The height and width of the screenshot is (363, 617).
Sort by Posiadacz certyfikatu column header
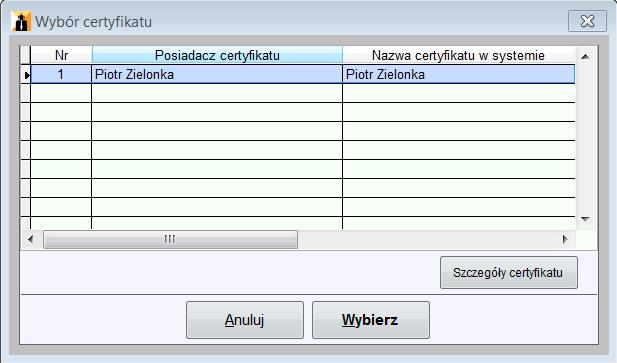(x=217, y=55)
